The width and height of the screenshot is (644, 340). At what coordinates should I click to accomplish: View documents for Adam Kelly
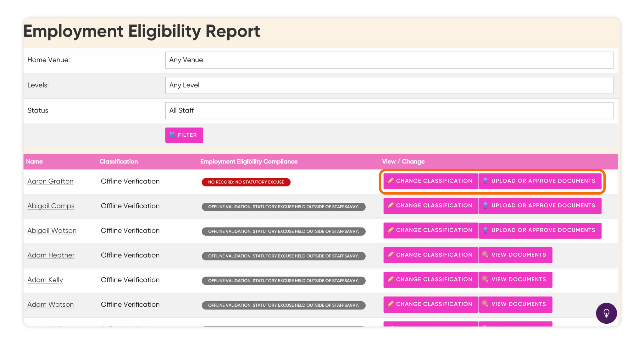(515, 279)
